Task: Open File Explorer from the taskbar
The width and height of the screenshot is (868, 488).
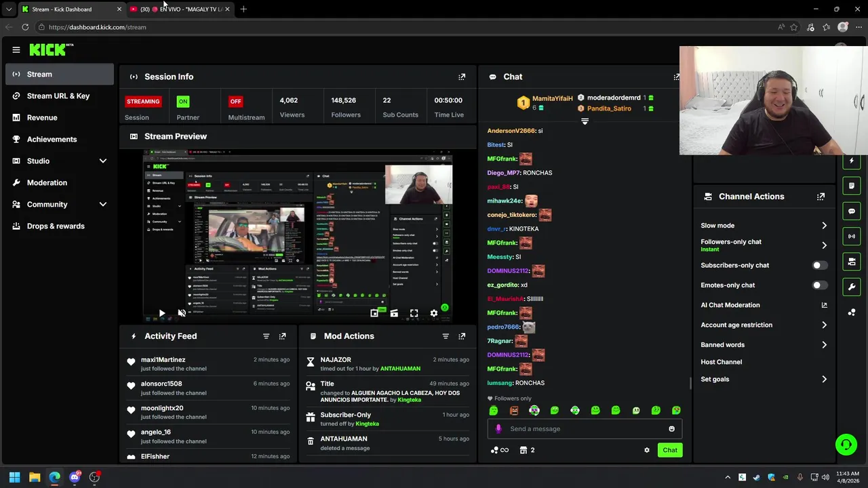Action: coord(35,477)
